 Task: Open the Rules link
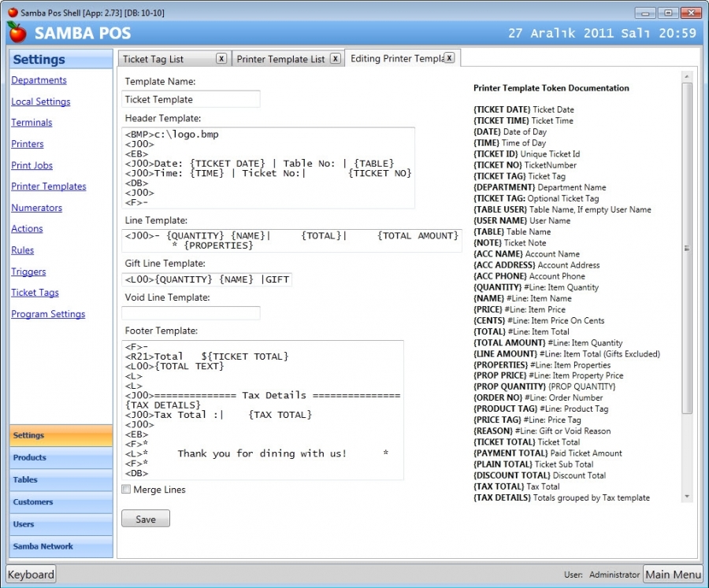pyautogui.click(x=23, y=250)
